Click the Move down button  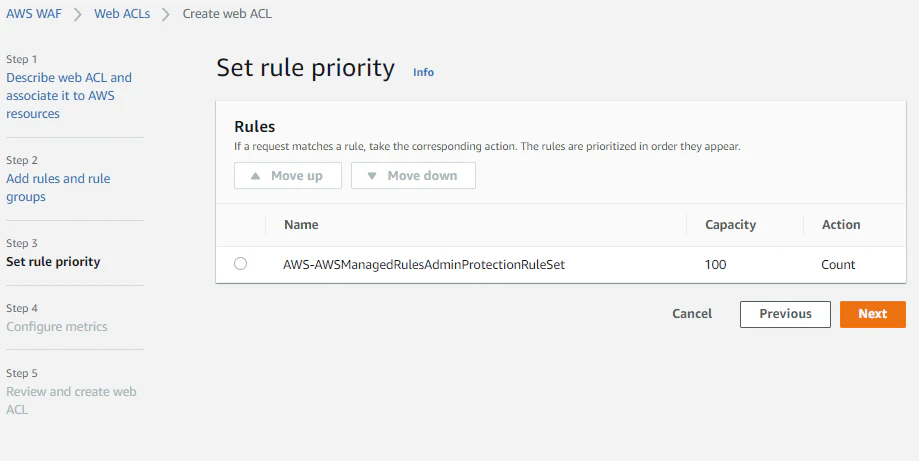click(413, 176)
